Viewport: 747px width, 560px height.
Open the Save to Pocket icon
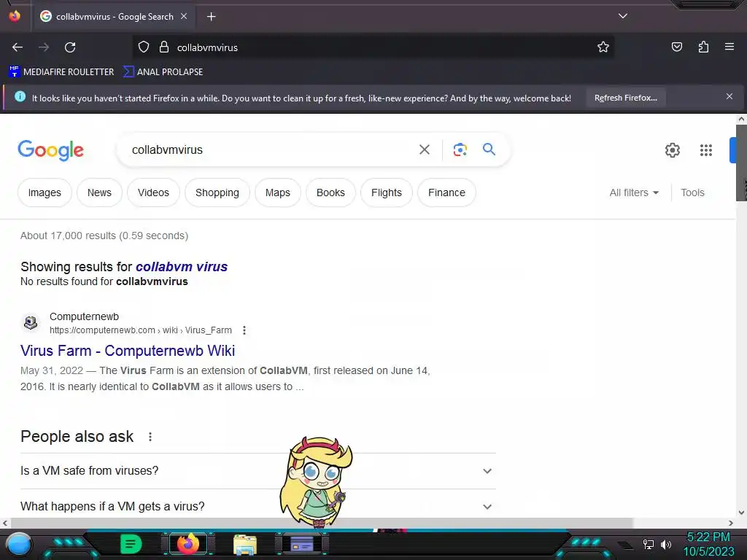[x=677, y=47]
